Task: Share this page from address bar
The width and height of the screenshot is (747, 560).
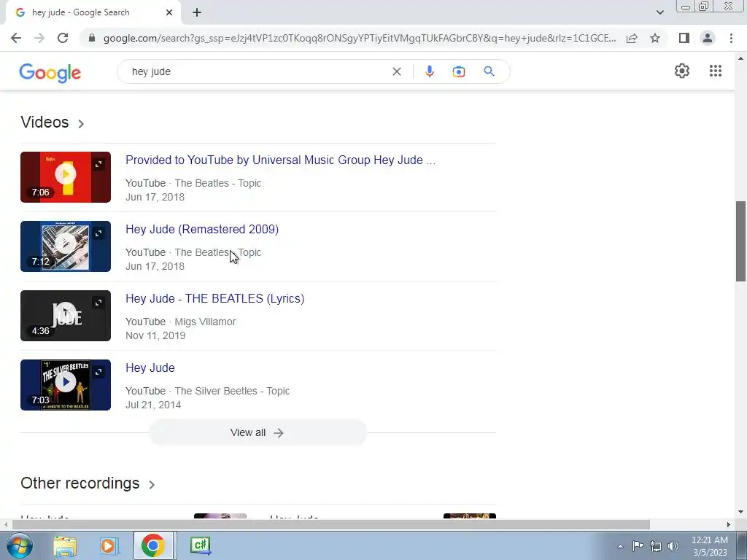Action: [x=632, y=38]
